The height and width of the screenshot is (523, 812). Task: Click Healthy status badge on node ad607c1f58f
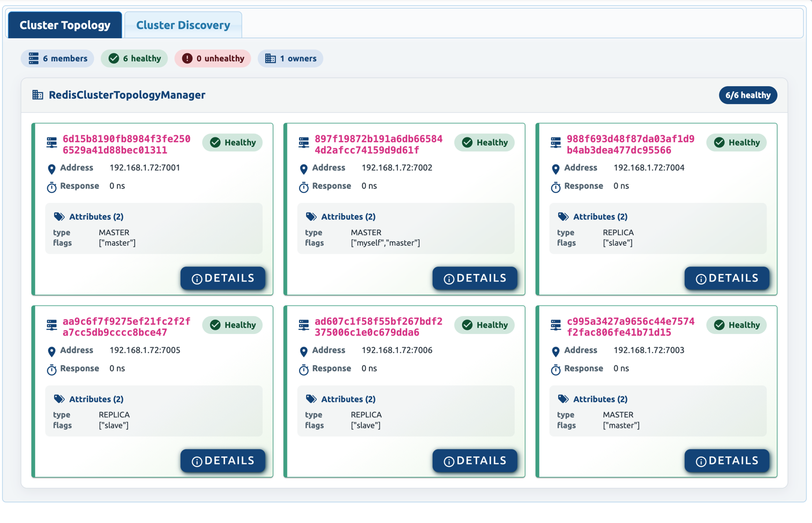click(485, 325)
